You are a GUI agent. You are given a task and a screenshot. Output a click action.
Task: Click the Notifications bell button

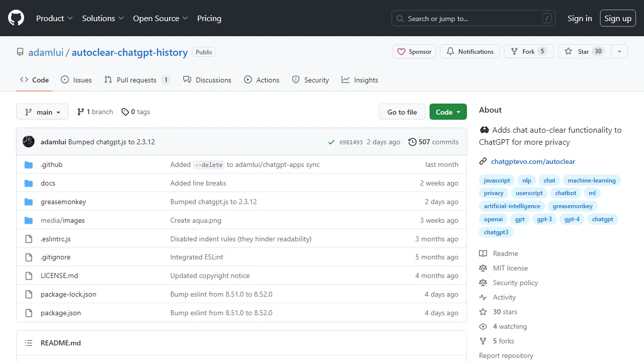470,51
